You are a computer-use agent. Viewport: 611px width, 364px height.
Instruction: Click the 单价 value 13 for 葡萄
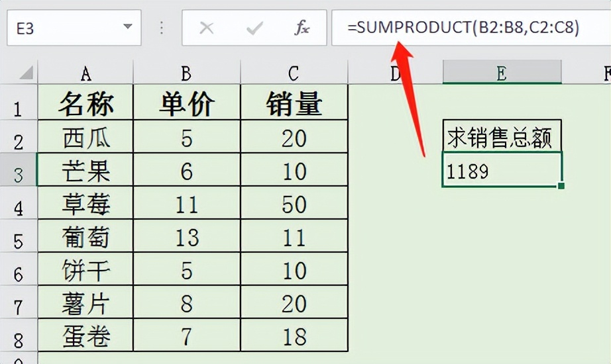(x=186, y=238)
